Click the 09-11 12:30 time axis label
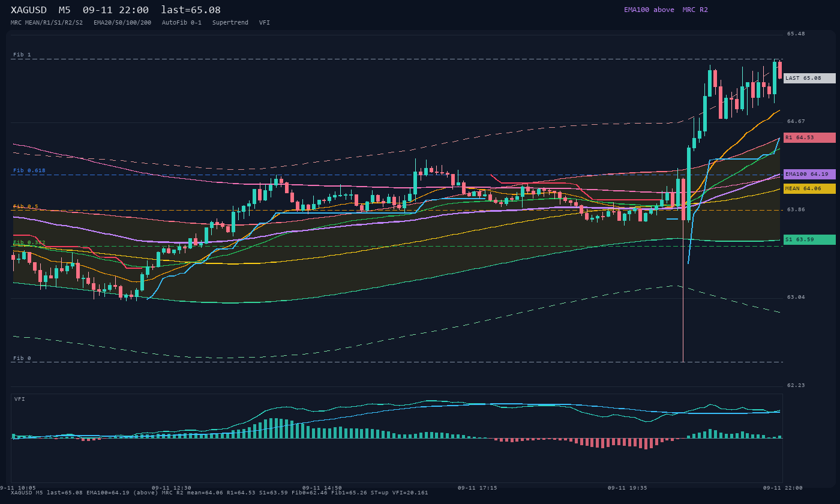This screenshot has width=840, height=504. coord(172,488)
